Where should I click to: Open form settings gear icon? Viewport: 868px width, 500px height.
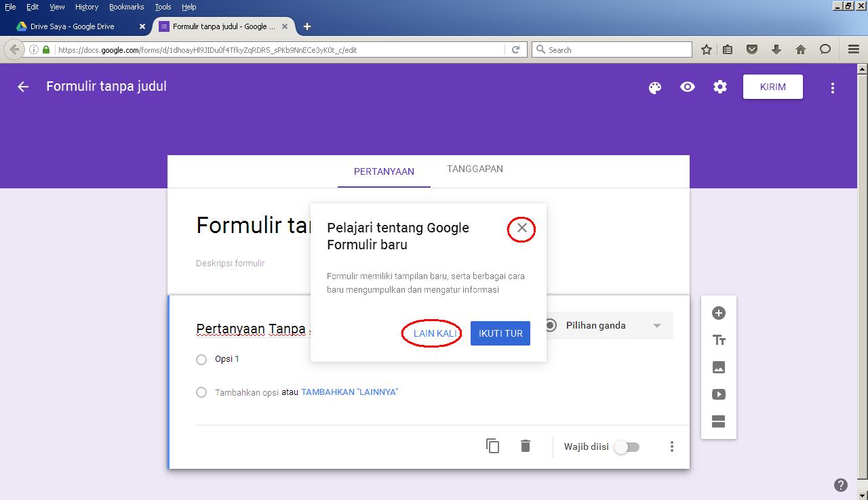(x=720, y=87)
